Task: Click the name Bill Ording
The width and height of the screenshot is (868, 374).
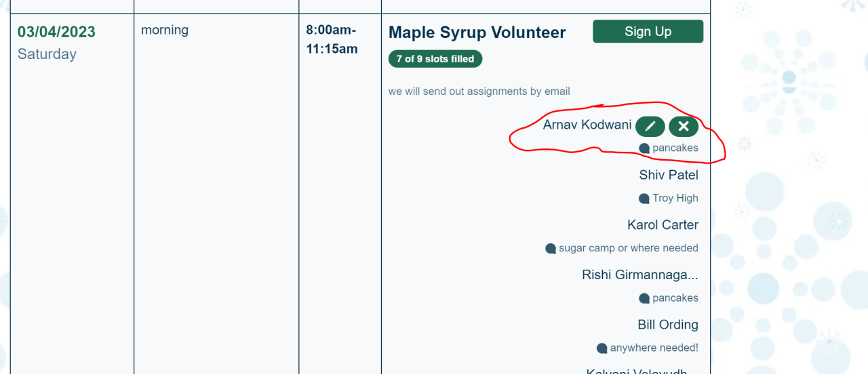Action: (668, 325)
